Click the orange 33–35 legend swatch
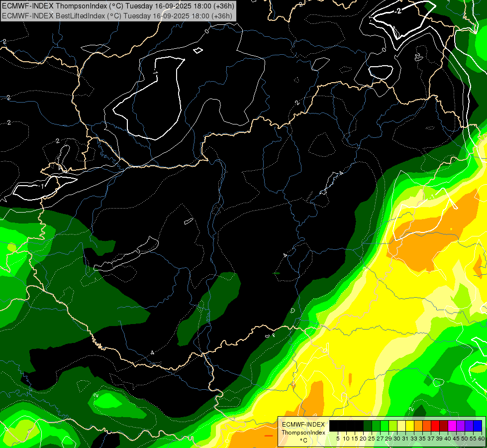The image size is (487, 448). (x=418, y=426)
